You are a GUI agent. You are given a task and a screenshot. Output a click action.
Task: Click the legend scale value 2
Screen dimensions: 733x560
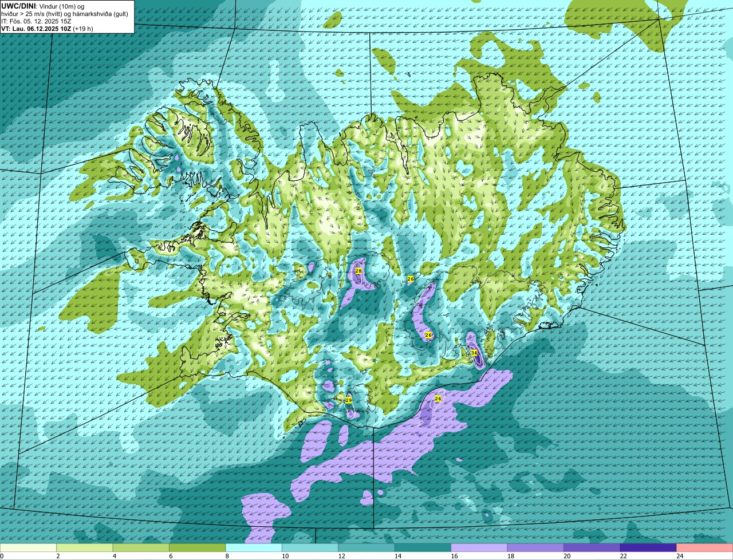click(x=58, y=556)
